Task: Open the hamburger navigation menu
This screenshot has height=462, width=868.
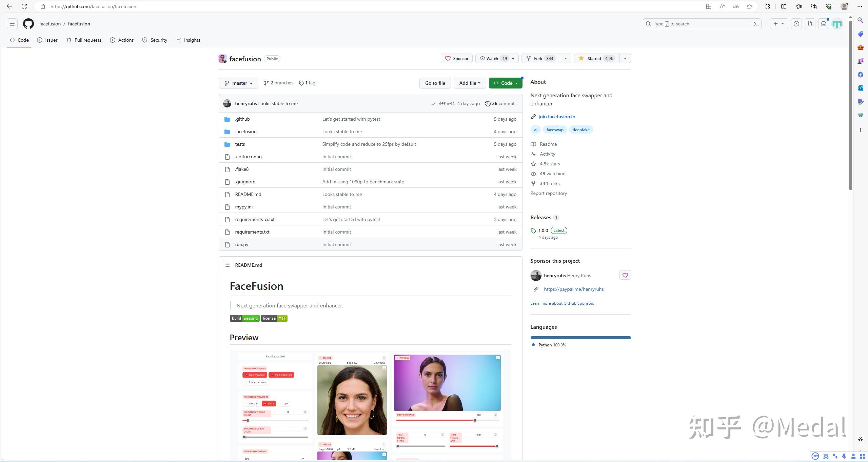Action: (x=12, y=24)
